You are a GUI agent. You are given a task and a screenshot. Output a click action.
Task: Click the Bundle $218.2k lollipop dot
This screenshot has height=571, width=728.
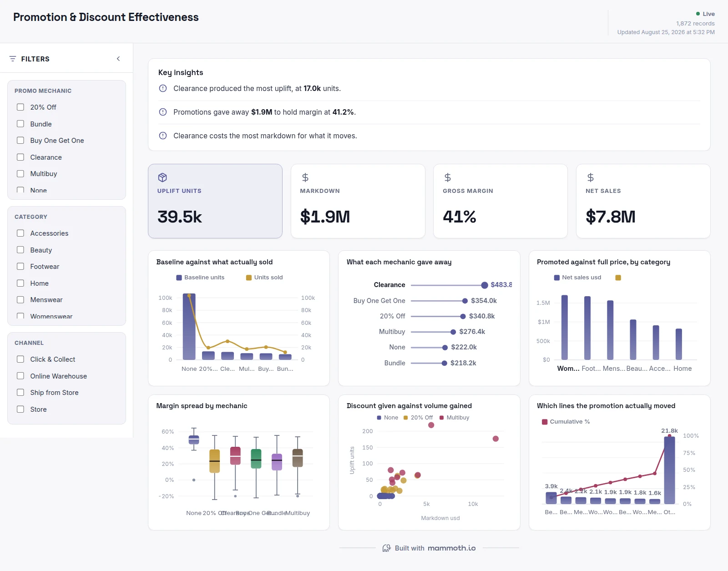coord(445,363)
